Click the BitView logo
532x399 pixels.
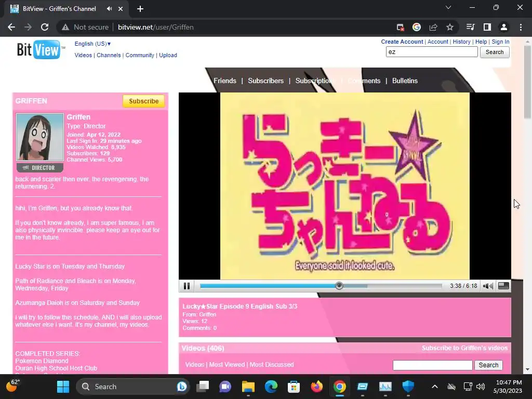coord(40,49)
